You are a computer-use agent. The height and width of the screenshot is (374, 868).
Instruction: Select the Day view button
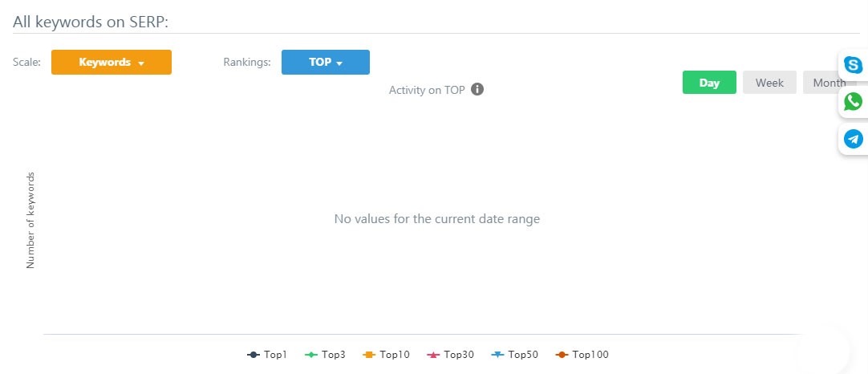click(x=709, y=83)
